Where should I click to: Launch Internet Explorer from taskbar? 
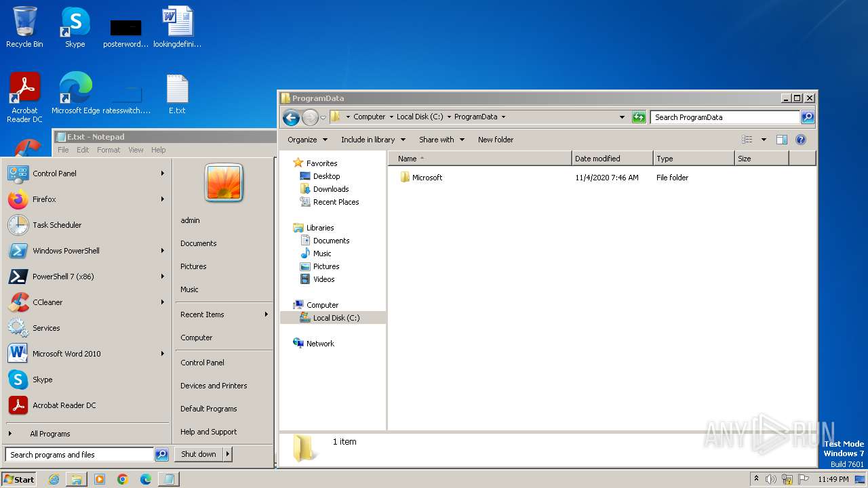click(54, 479)
